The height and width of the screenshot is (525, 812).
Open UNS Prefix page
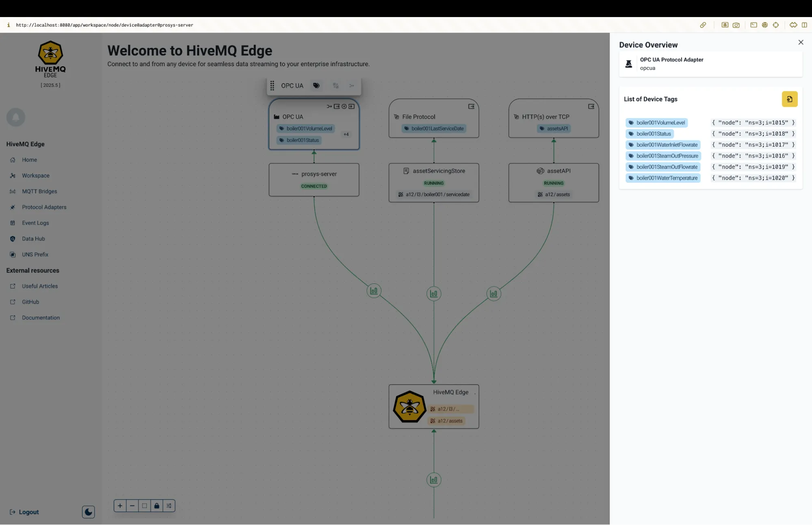coord(35,255)
